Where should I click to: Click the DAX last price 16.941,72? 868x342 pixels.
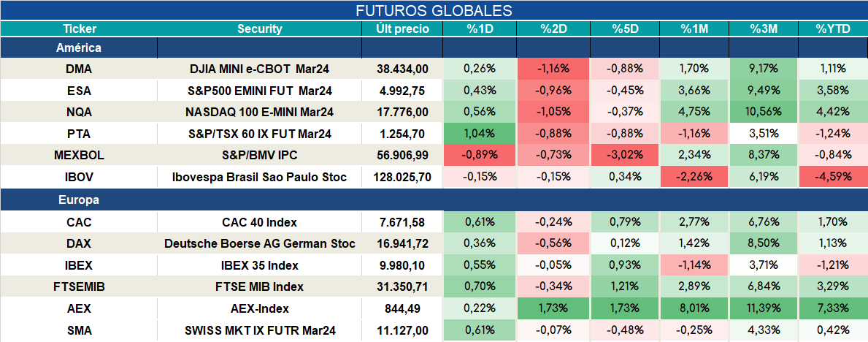coord(402,244)
